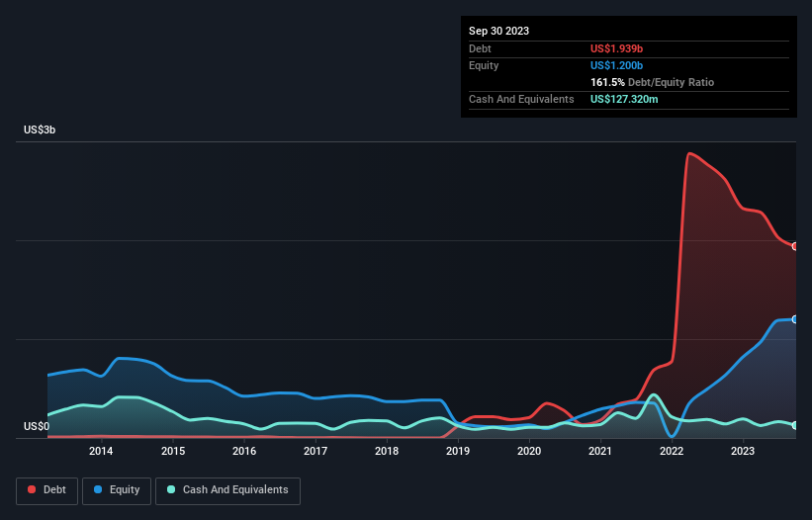Click the teal Cash And Equivalents legend dot

coord(171,489)
